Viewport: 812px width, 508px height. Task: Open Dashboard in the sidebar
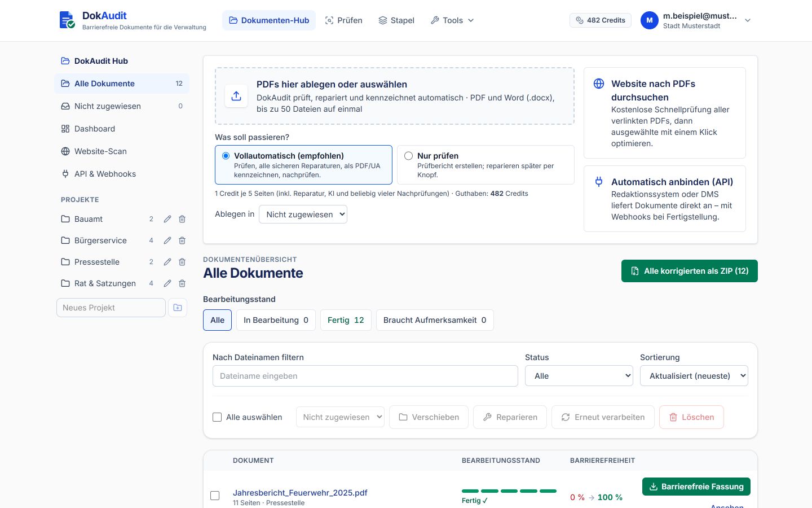[x=122, y=129]
